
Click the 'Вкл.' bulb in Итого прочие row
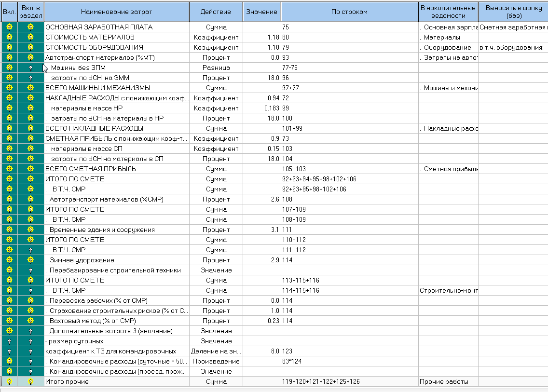[x=9, y=382]
